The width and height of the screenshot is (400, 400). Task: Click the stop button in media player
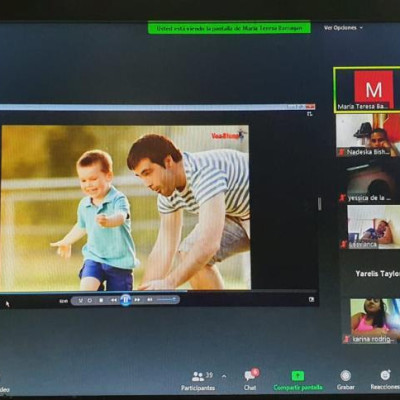click(x=101, y=300)
